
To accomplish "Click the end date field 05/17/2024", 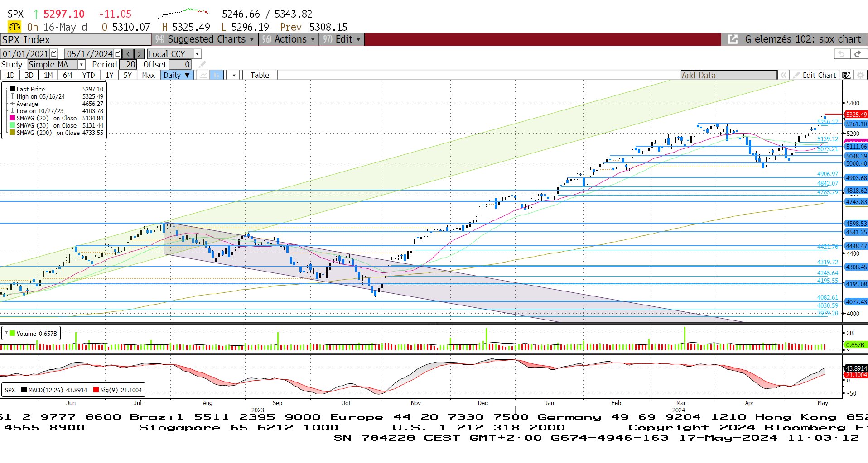I will [89, 54].
